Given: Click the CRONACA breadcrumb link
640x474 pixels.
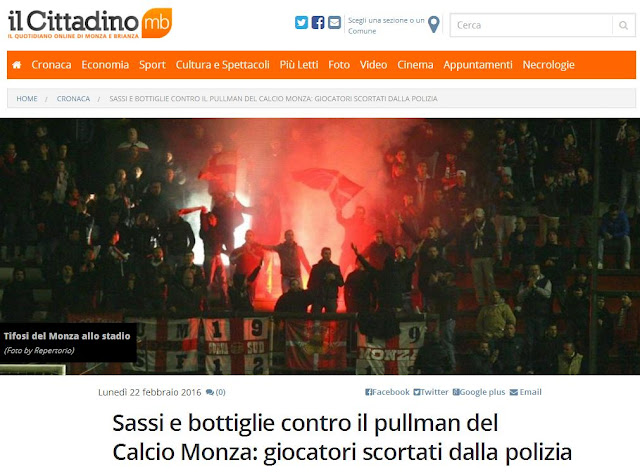Looking at the screenshot, I should (73, 99).
